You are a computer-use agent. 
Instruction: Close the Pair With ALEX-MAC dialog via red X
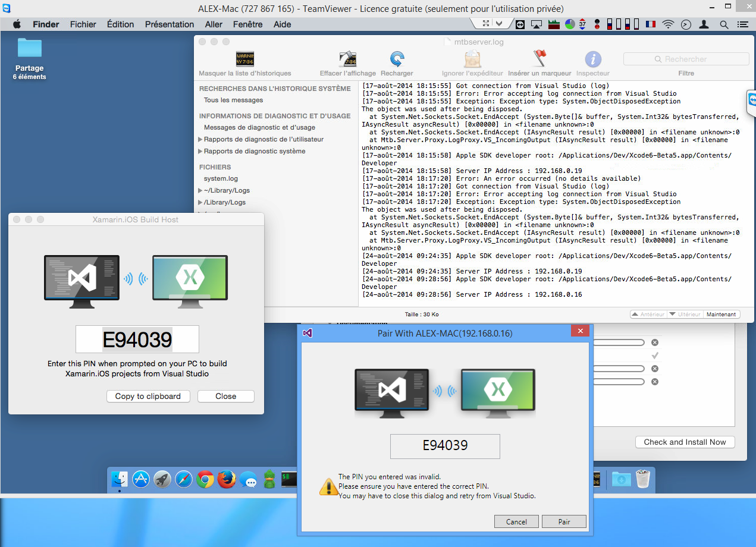pos(580,331)
